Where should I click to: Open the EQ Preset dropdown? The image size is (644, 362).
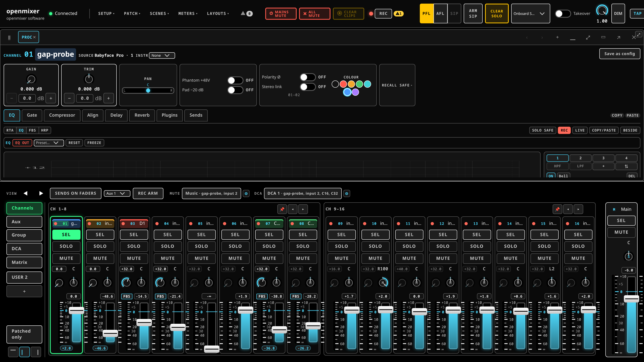[x=49, y=143]
